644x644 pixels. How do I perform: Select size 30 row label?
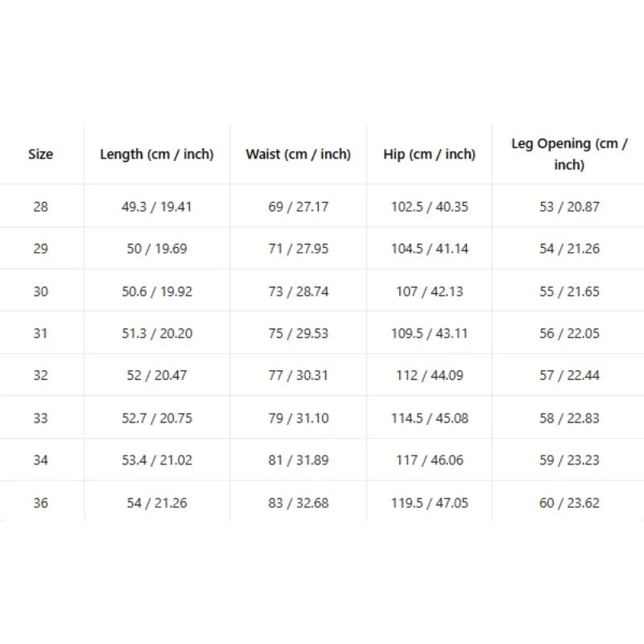(x=40, y=291)
